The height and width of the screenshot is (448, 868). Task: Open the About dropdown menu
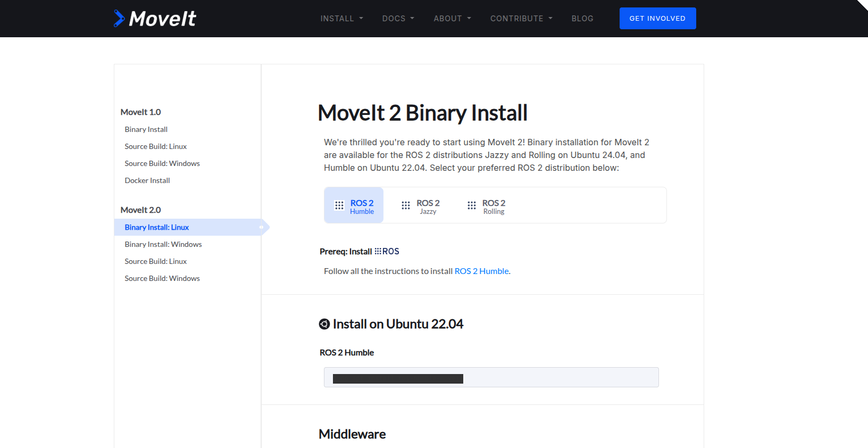pos(452,19)
